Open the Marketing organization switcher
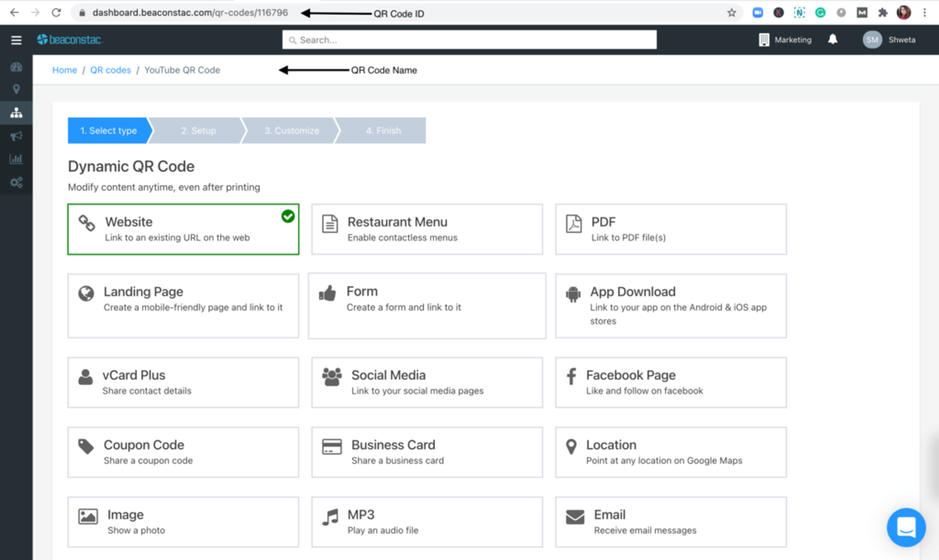 pos(785,40)
